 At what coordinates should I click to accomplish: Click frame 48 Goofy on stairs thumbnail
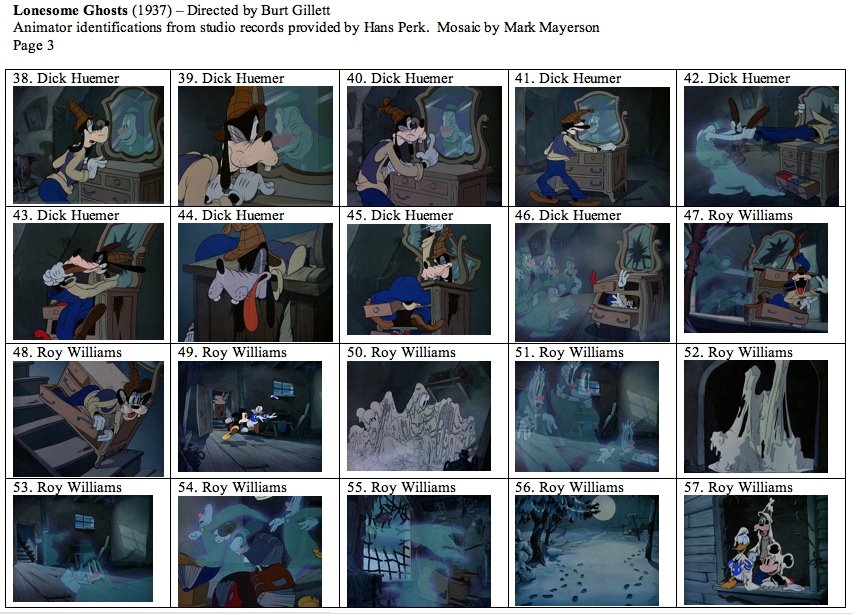[88, 419]
